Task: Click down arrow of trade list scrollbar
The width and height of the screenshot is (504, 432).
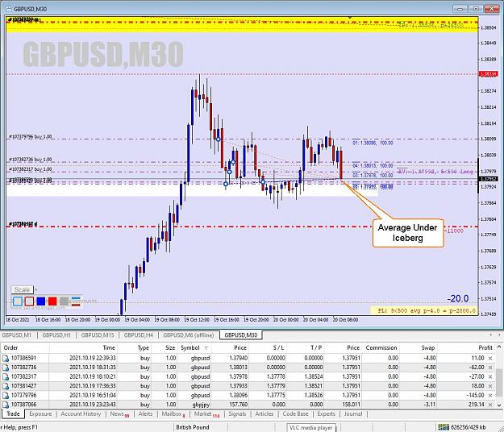Action: [x=499, y=405]
